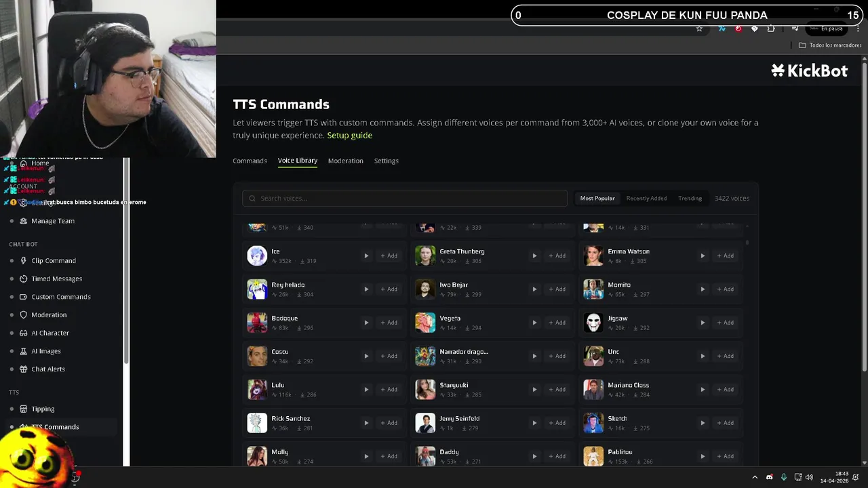Play the Rick Sanchez voice preview
The width and height of the screenshot is (868, 488).
pyautogui.click(x=366, y=423)
